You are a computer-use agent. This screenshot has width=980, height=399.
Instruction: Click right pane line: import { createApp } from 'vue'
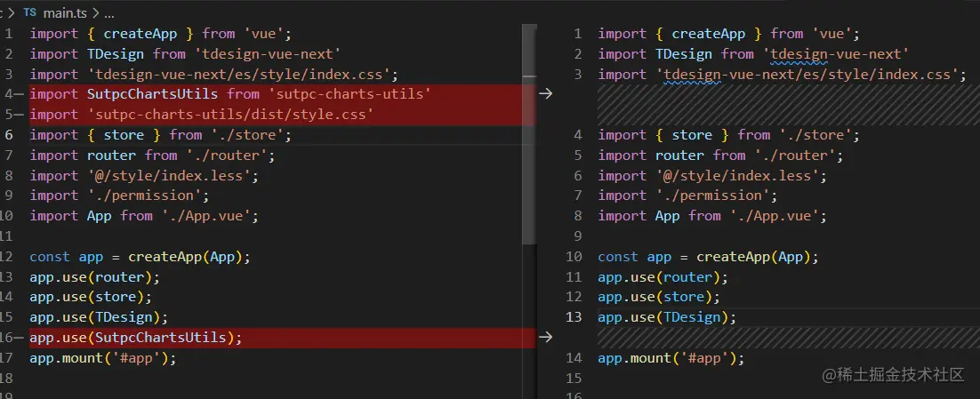728,34
